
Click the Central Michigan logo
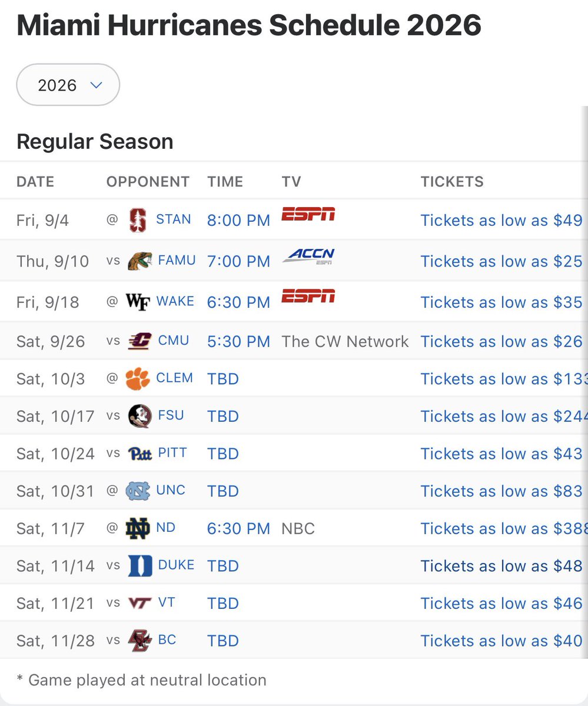pyautogui.click(x=139, y=341)
